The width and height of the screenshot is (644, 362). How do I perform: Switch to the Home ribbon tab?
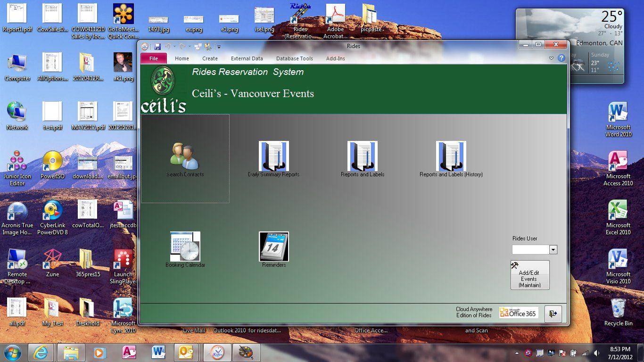[182, 58]
